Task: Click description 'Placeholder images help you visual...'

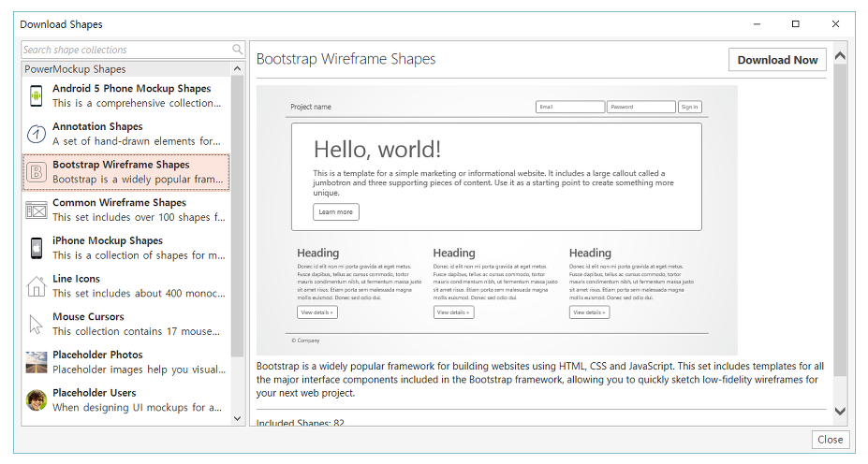Action: click(139, 370)
